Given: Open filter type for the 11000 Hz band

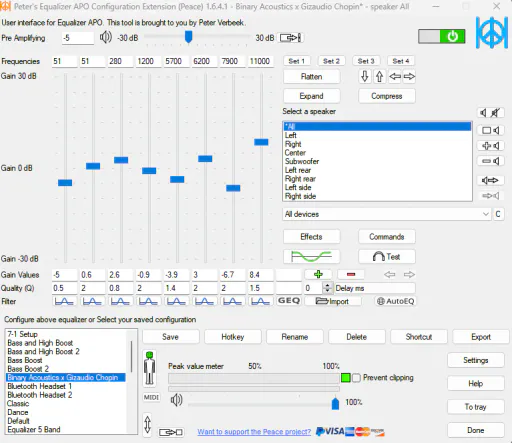Looking at the screenshot, I should pyautogui.click(x=260, y=301).
